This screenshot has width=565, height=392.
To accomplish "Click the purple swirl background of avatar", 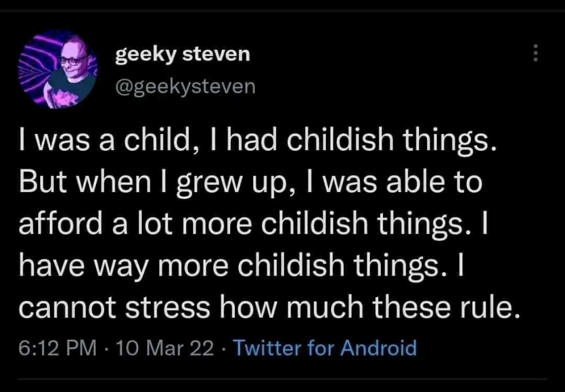I will point(32,69).
